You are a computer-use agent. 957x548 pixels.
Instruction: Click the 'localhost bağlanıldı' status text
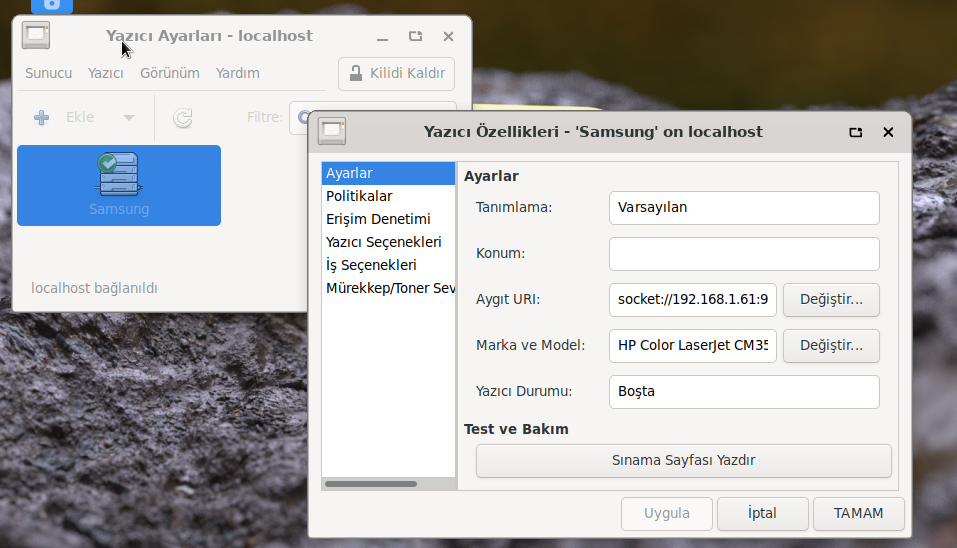coord(94,288)
